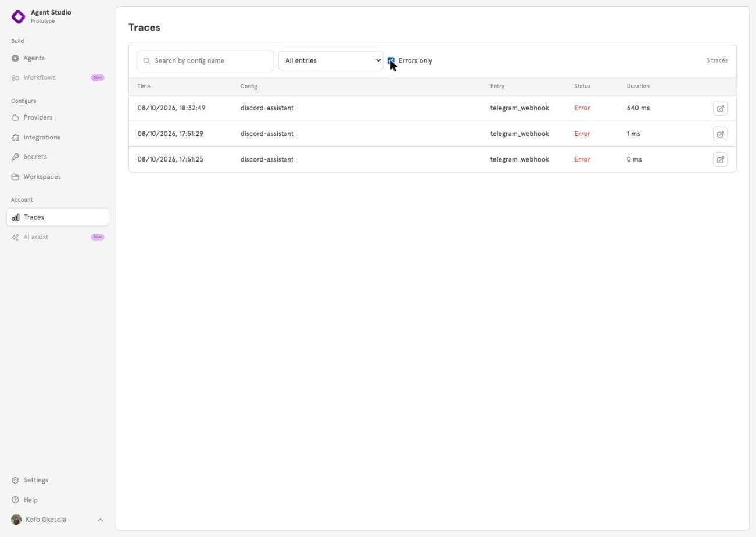This screenshot has height=537, width=756.
Task: Open trace details for 17:51:29 row
Action: (x=720, y=134)
